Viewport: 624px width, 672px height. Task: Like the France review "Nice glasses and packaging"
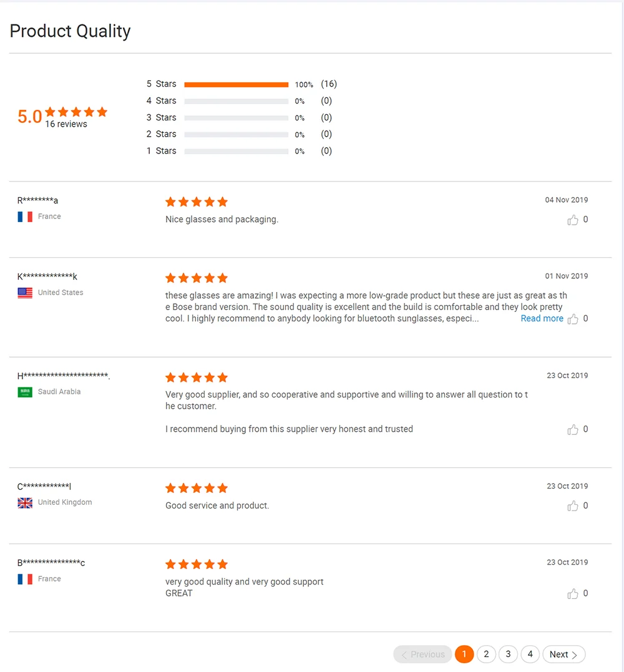pos(573,220)
